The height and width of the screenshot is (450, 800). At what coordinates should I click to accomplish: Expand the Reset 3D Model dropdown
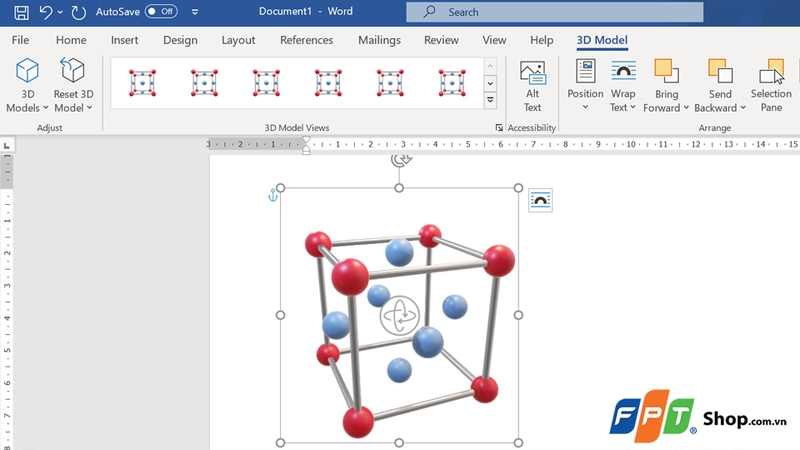click(x=89, y=108)
